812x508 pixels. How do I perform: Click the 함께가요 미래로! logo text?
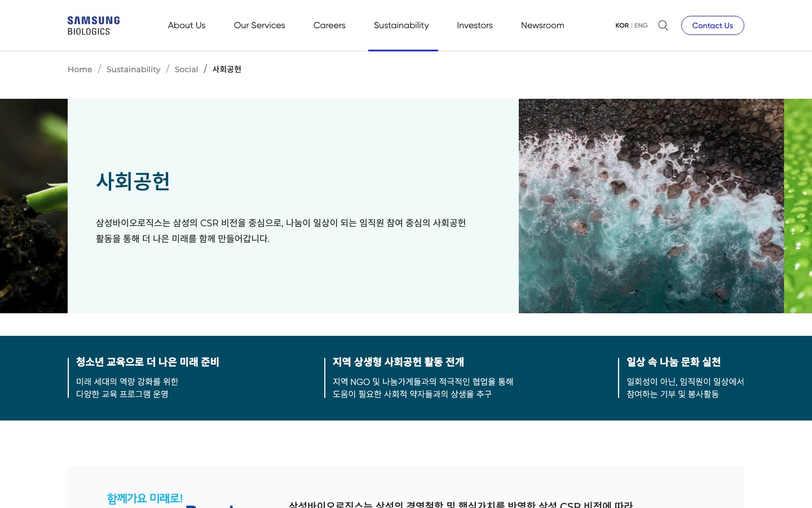tap(145, 498)
